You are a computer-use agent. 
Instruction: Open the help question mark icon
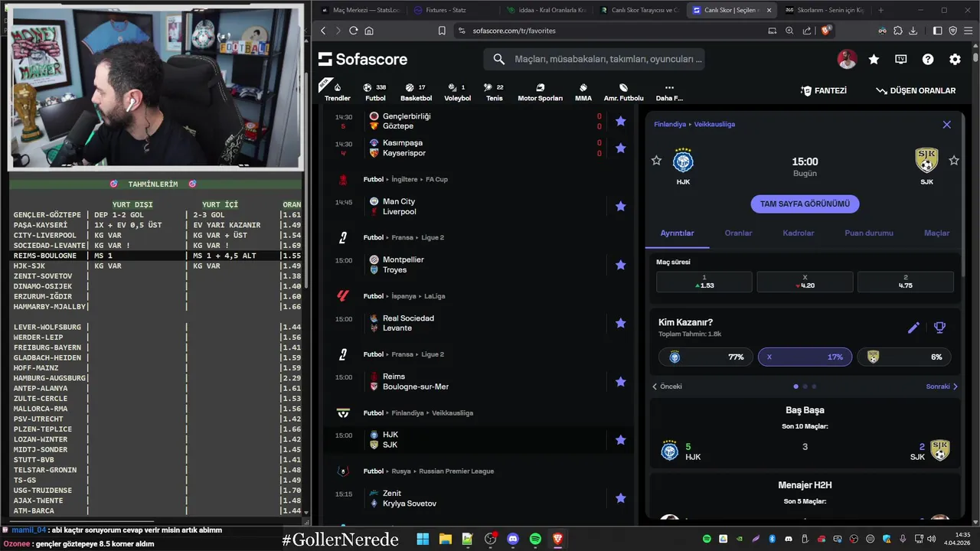(x=928, y=59)
